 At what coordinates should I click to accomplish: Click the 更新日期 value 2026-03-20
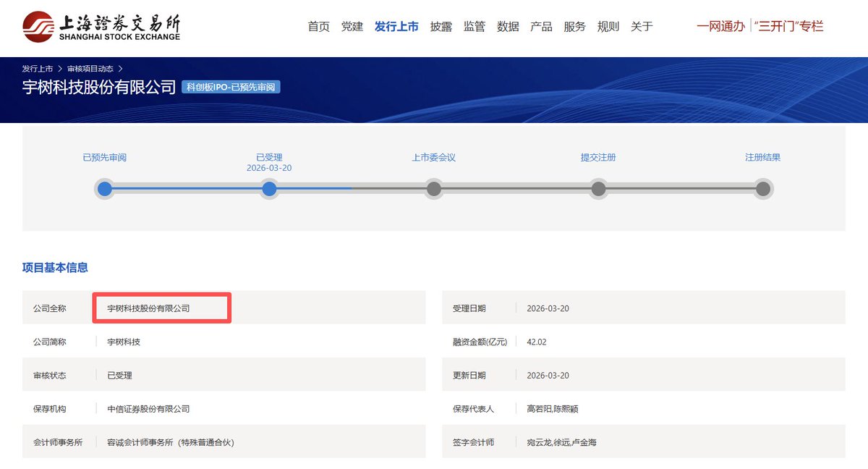point(548,376)
